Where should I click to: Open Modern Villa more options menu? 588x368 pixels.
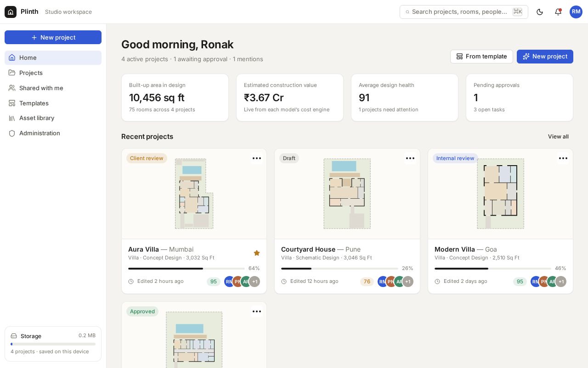click(x=563, y=158)
